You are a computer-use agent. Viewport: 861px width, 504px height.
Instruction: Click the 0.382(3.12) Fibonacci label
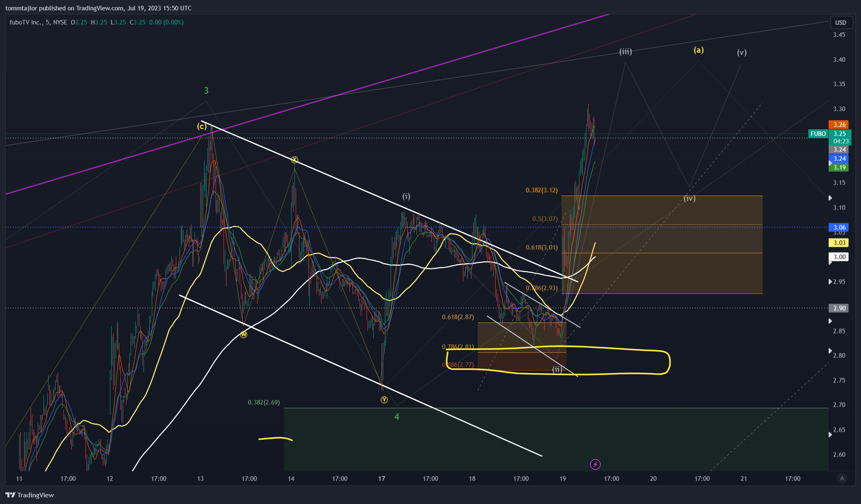(542, 190)
